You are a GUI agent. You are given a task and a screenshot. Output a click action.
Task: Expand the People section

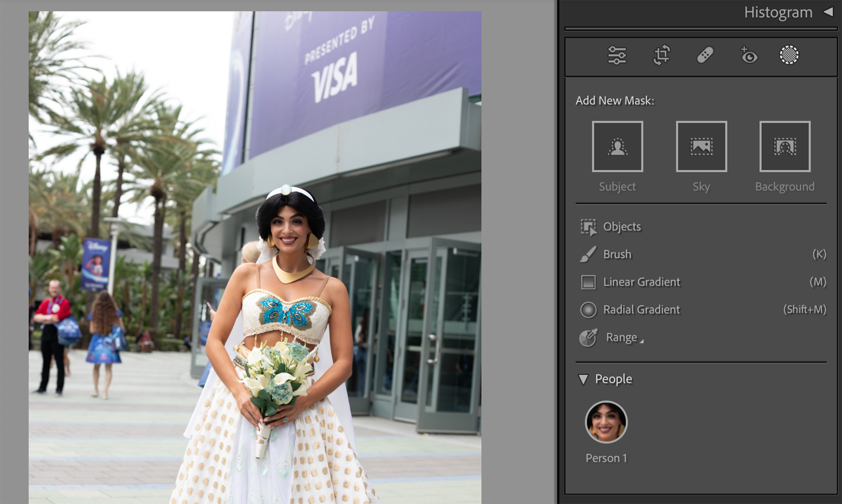pyautogui.click(x=584, y=379)
